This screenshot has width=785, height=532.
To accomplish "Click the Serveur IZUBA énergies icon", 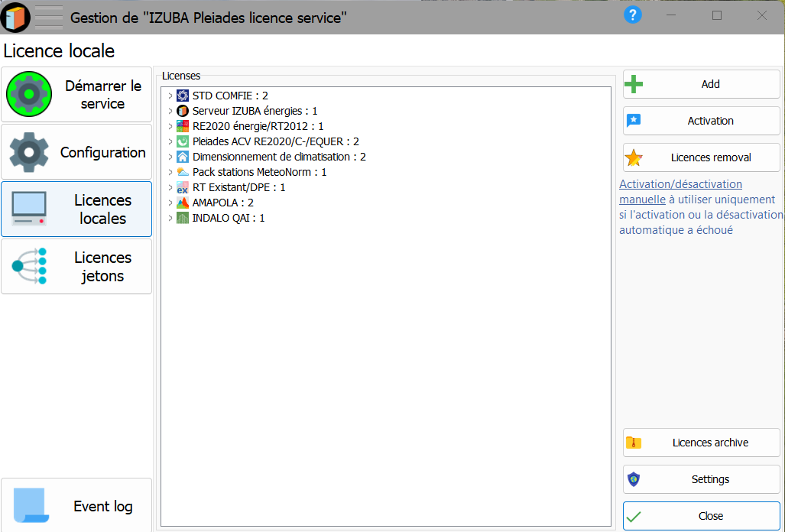I will [x=183, y=111].
